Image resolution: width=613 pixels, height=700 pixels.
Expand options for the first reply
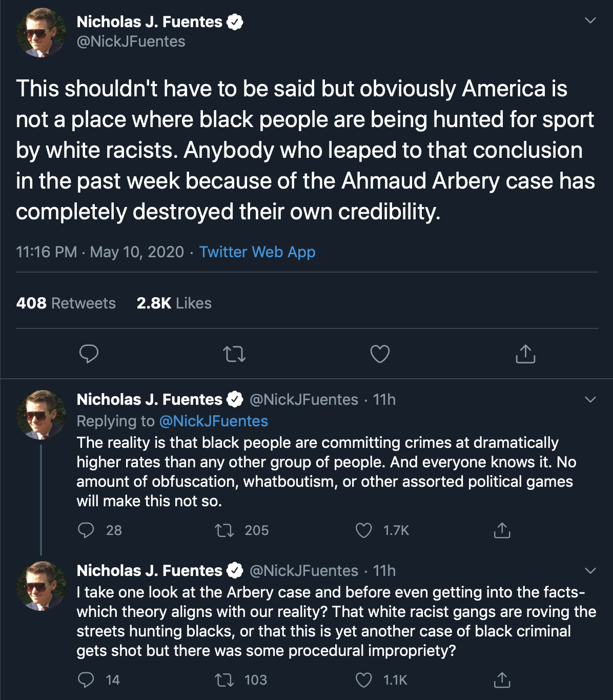(590, 400)
